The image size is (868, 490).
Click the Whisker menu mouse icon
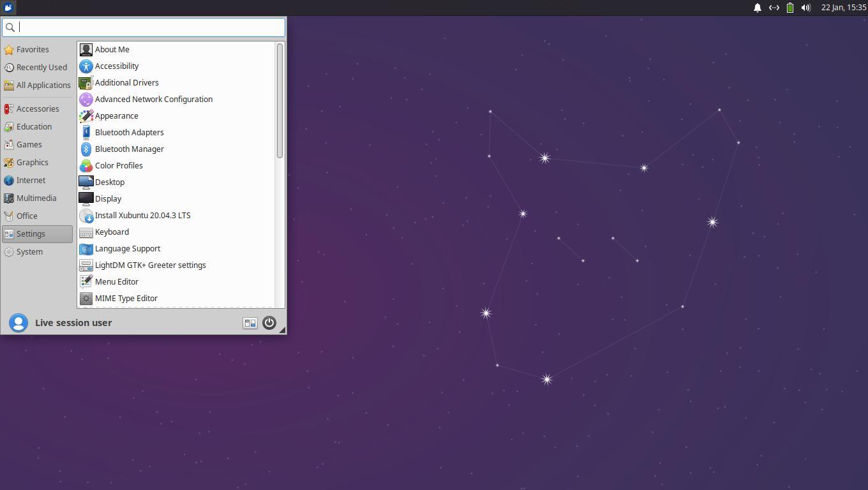[x=8, y=8]
